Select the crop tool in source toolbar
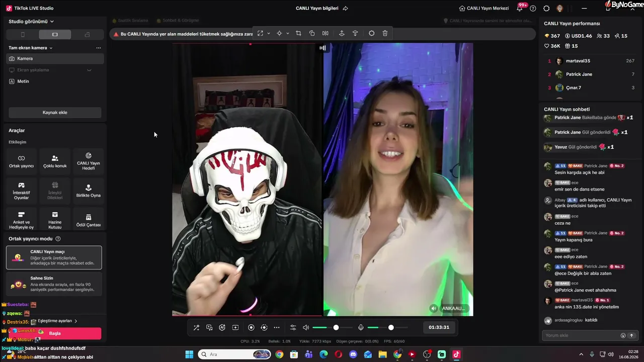This screenshot has height=362, width=644. point(298,33)
